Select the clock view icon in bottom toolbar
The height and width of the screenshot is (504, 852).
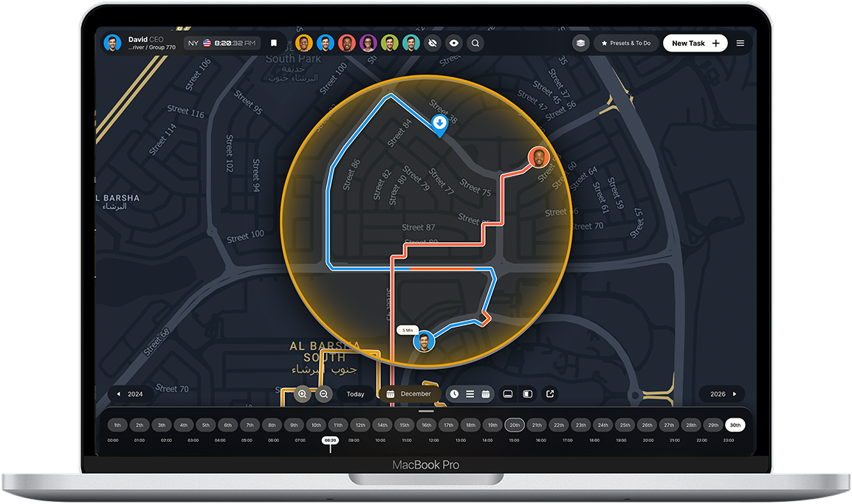454,394
